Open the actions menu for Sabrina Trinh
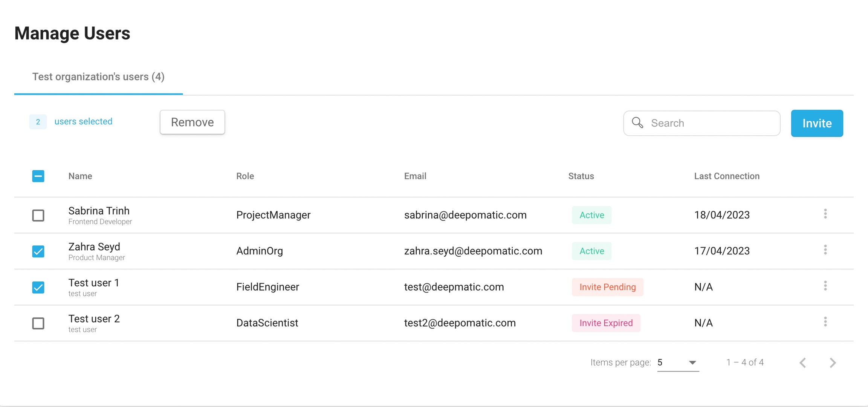The image size is (868, 407). (x=825, y=214)
